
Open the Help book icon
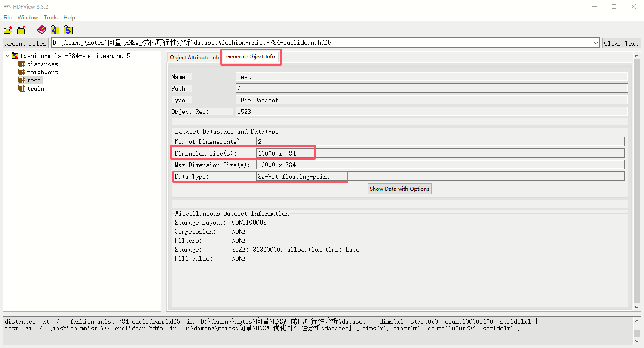pyautogui.click(x=42, y=30)
